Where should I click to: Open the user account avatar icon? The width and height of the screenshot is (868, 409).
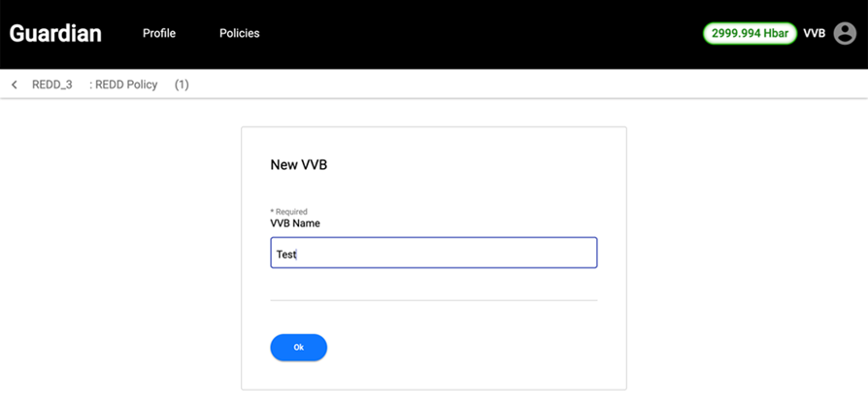tap(845, 33)
